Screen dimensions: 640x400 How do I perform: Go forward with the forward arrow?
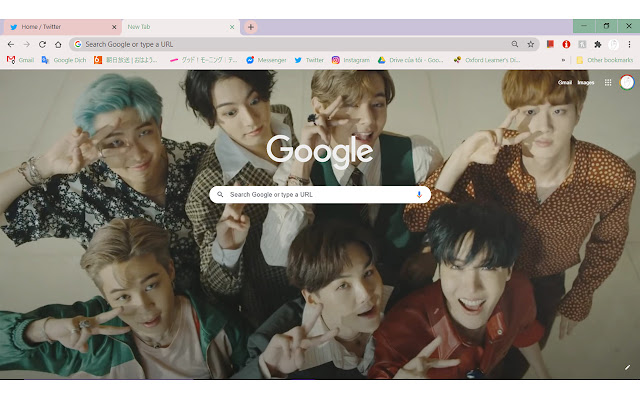pos(27,44)
